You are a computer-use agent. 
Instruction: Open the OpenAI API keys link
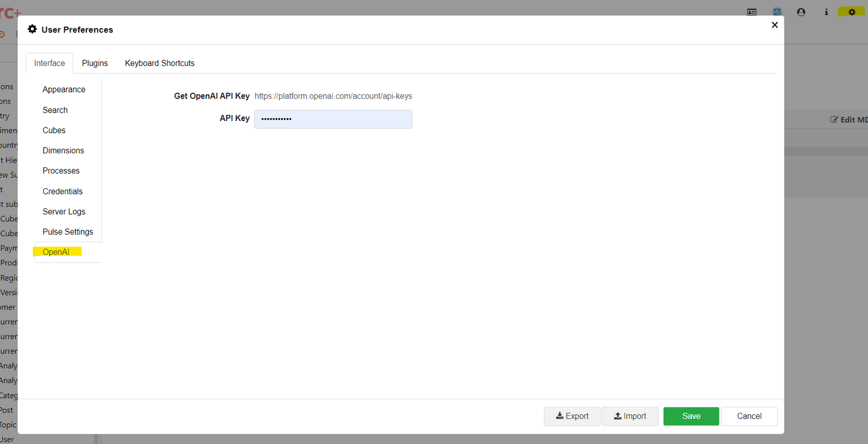point(333,96)
